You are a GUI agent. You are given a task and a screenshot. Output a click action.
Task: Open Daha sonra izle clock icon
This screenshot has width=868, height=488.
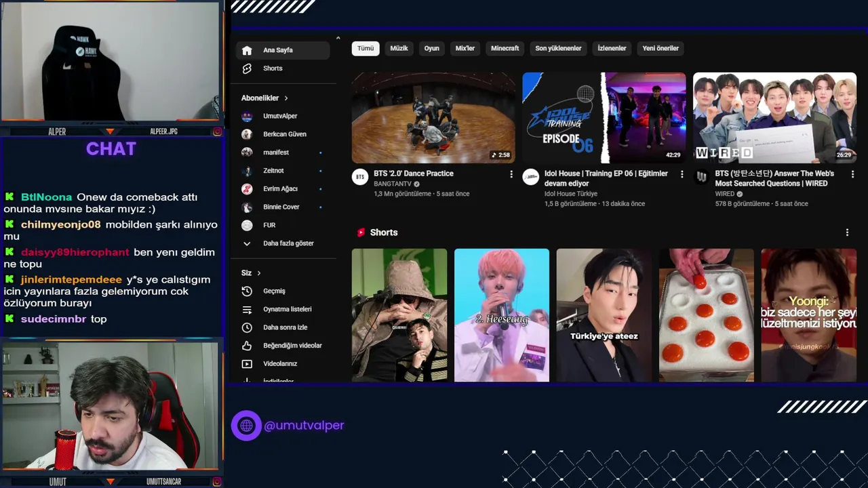click(247, 327)
